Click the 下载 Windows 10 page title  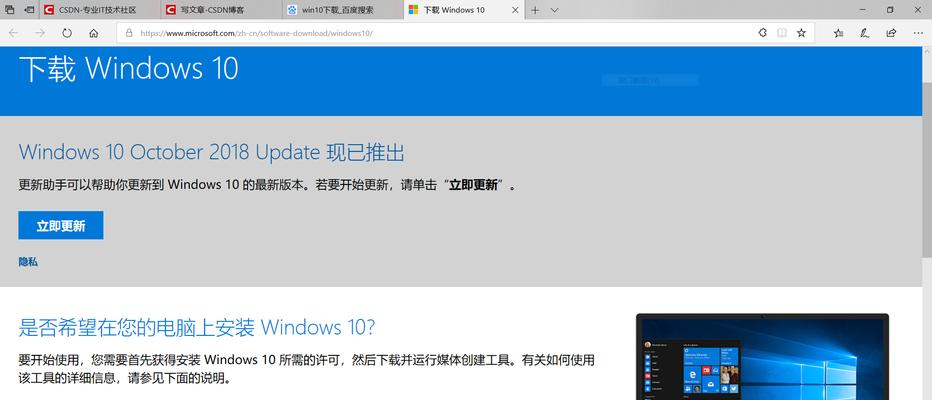click(x=128, y=69)
